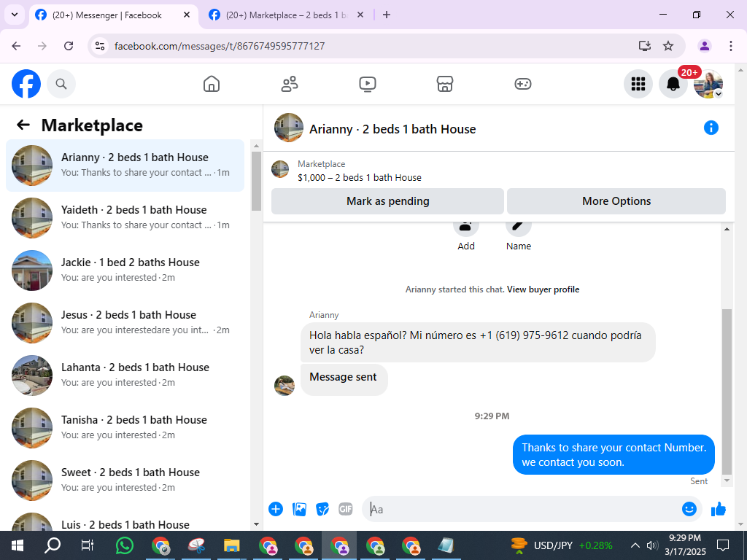747x560 pixels.
Task: Close the Marketplace browser tab
Action: pos(360,15)
